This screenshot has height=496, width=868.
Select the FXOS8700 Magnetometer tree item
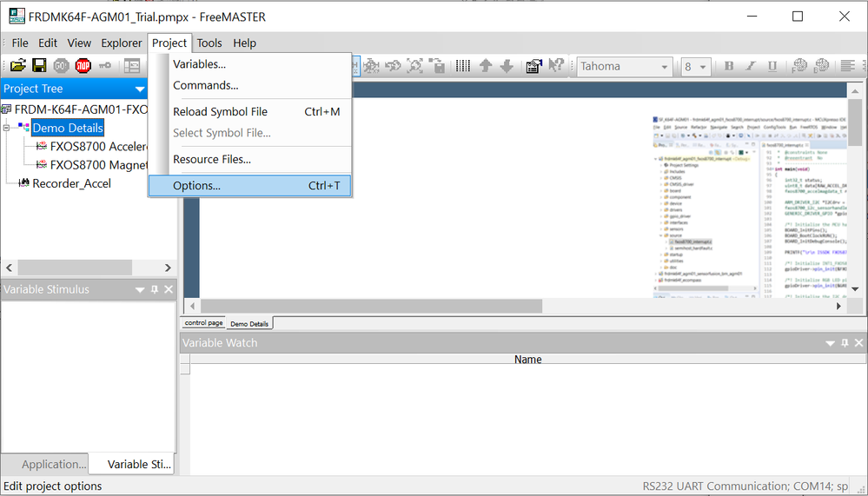(x=99, y=165)
